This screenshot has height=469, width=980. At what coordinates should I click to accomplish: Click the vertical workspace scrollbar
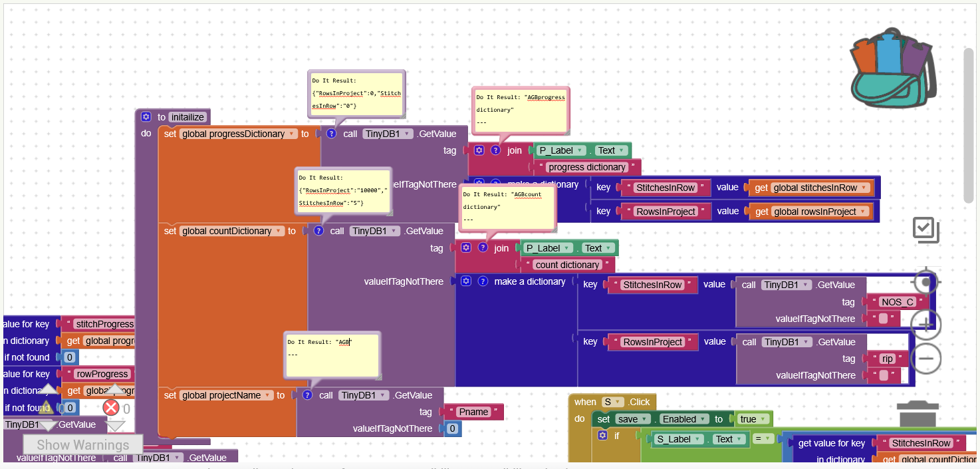point(969,120)
